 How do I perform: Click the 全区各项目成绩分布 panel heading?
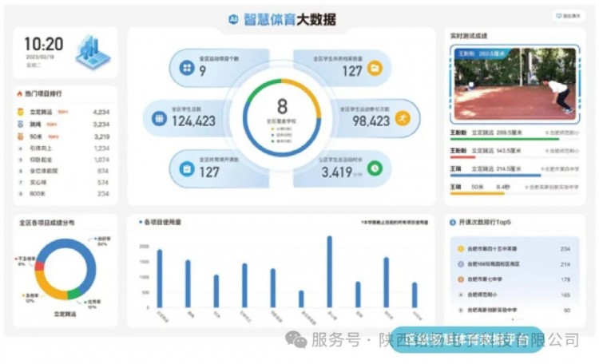pyautogui.click(x=47, y=222)
